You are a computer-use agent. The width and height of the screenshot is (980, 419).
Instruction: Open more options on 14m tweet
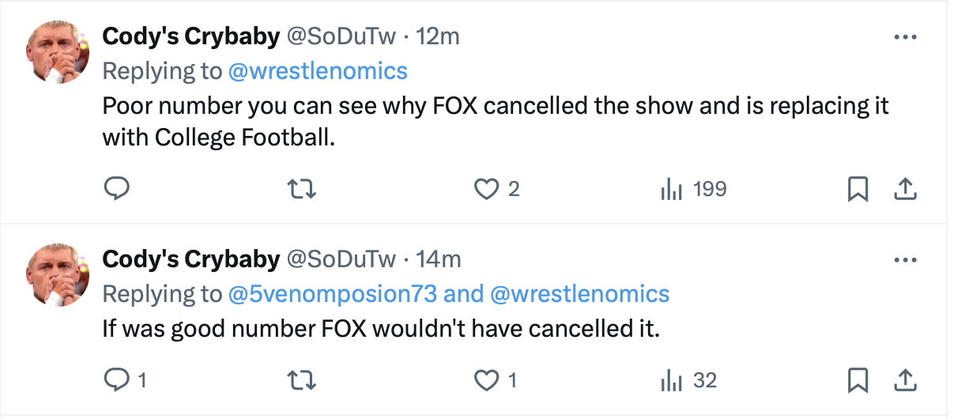(x=905, y=260)
